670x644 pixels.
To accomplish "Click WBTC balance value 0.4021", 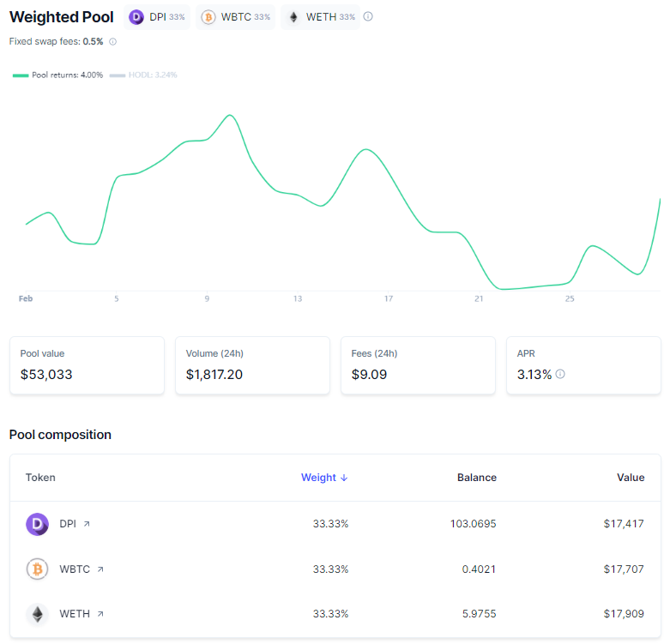I will pyautogui.click(x=479, y=569).
